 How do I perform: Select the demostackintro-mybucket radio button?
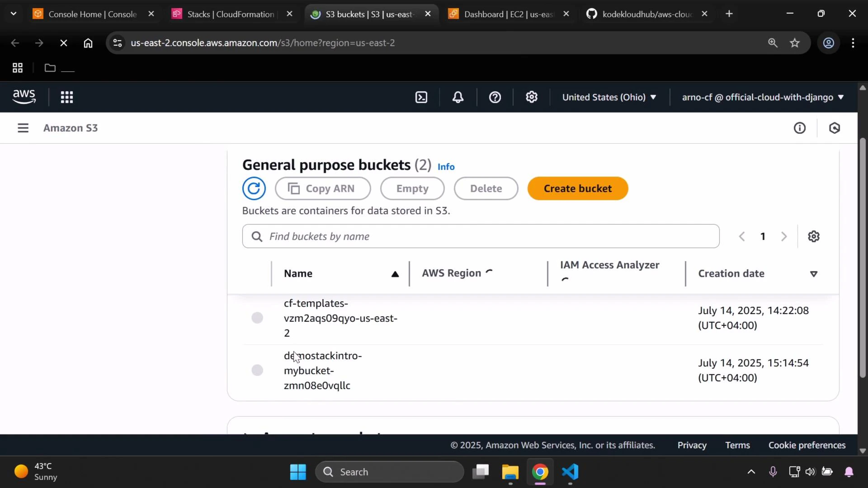[257, 370]
